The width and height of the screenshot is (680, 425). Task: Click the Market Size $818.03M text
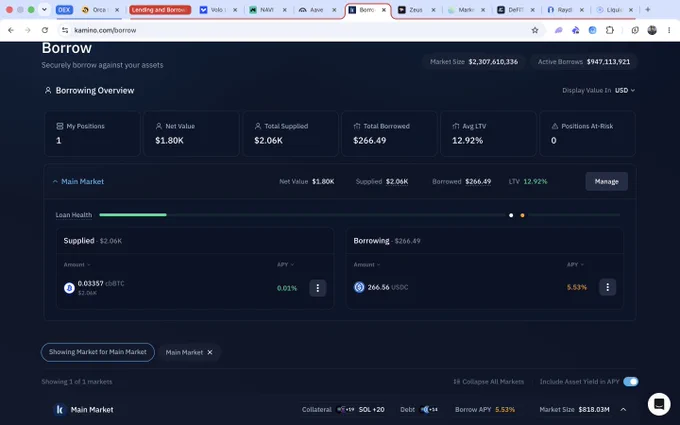tap(574, 409)
